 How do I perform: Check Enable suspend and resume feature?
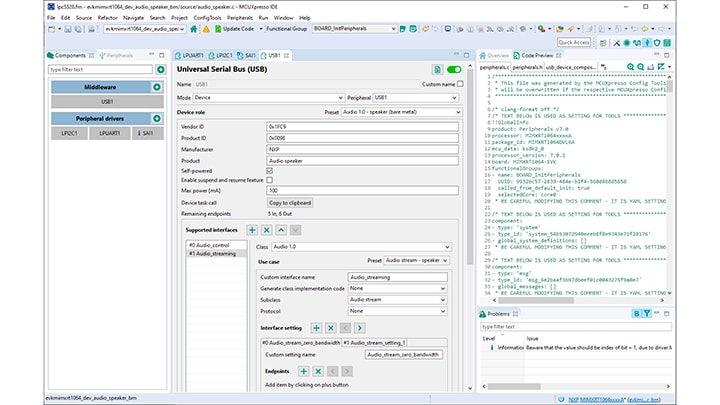pyautogui.click(x=268, y=179)
